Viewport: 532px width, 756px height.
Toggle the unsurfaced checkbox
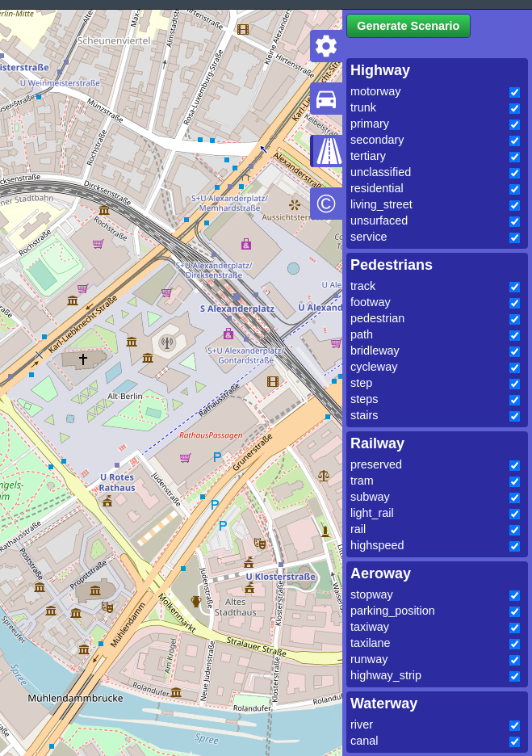coord(515,221)
